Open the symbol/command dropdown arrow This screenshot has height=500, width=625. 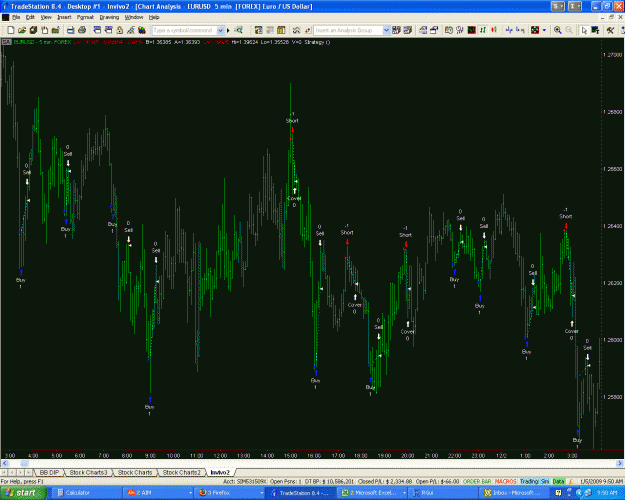220,30
